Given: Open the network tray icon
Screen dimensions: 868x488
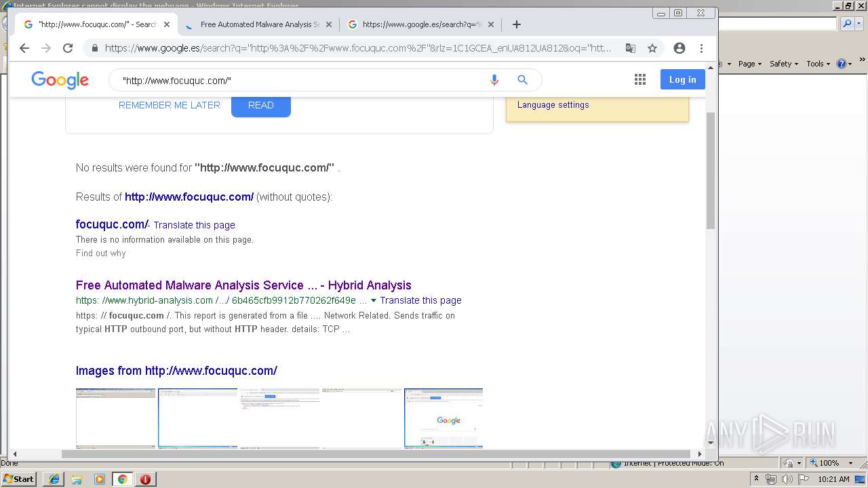Looking at the screenshot, I should 771,479.
